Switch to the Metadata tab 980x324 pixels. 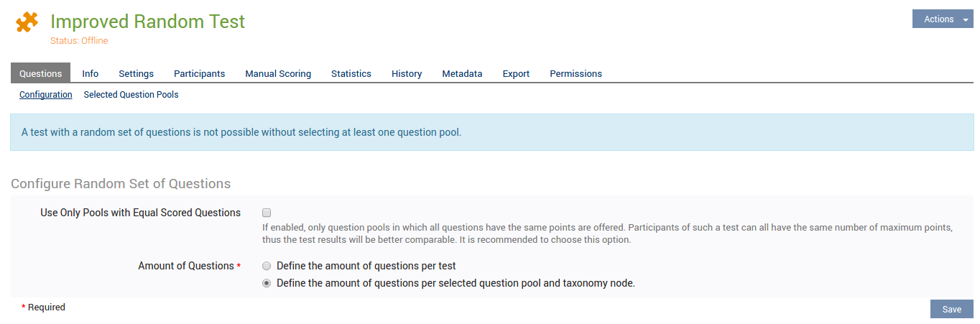(x=462, y=73)
